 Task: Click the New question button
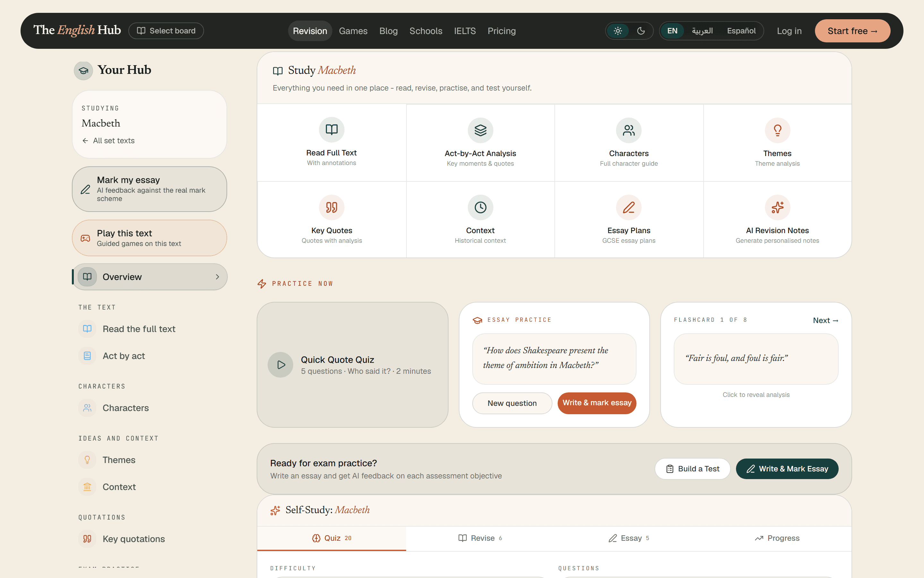(x=512, y=403)
